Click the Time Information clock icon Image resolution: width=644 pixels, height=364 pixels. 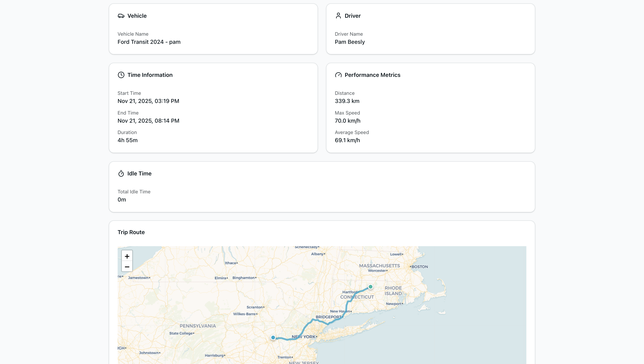121,75
